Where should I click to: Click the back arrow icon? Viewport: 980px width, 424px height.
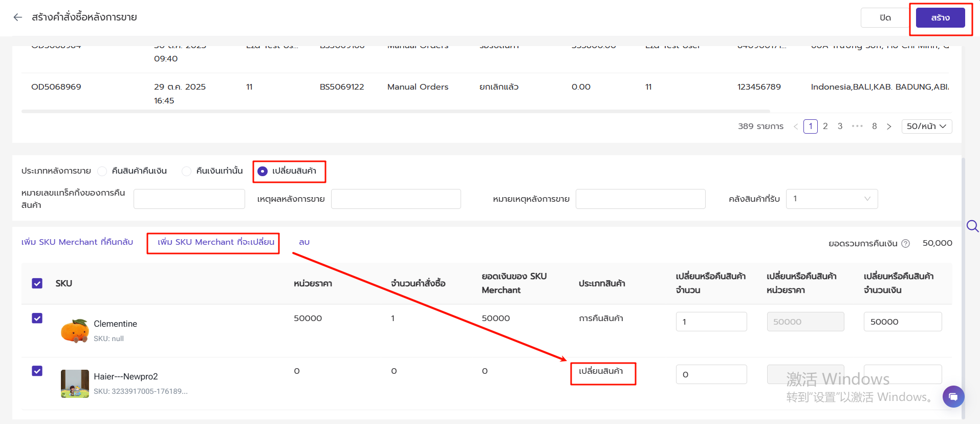(x=18, y=17)
